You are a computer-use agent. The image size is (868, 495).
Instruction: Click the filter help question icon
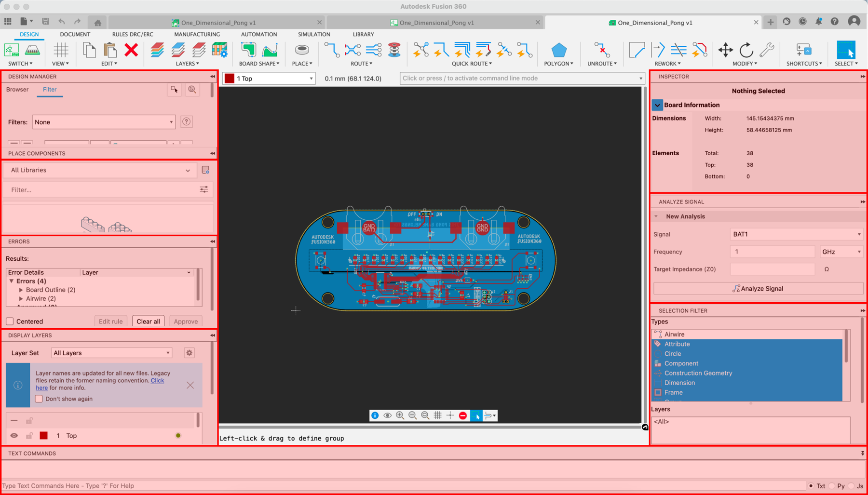pos(187,122)
